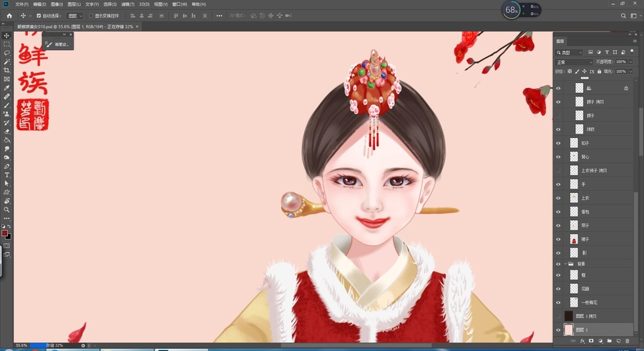Select the Crop tool
The image size is (644, 351).
[6, 70]
